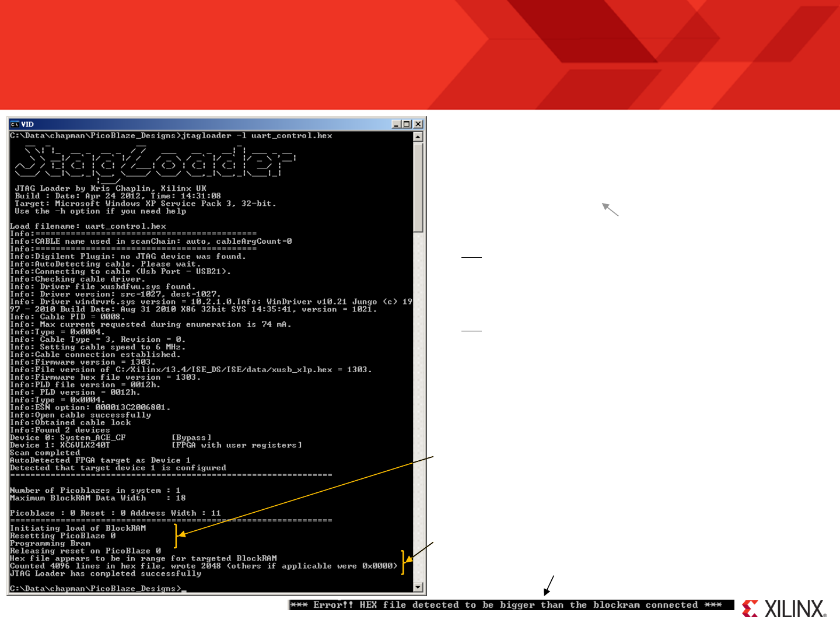Click the console vertical scrollbar thumb
The height and width of the screenshot is (630, 840).
[418, 187]
